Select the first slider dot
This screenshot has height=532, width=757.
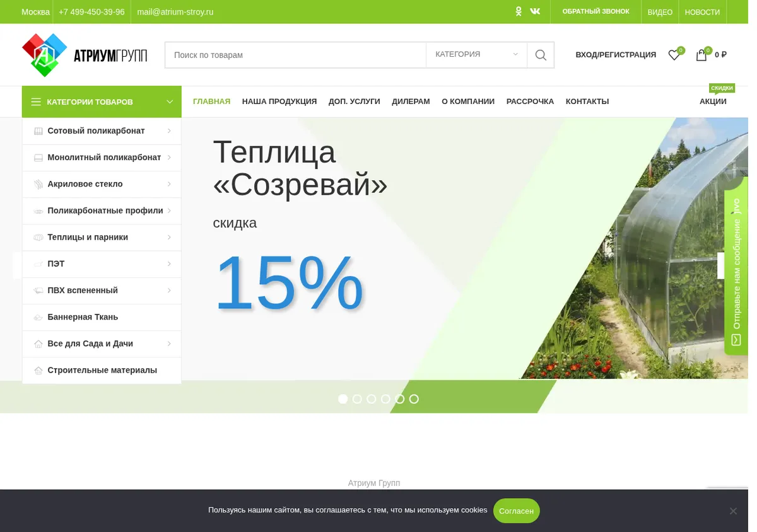coord(343,399)
